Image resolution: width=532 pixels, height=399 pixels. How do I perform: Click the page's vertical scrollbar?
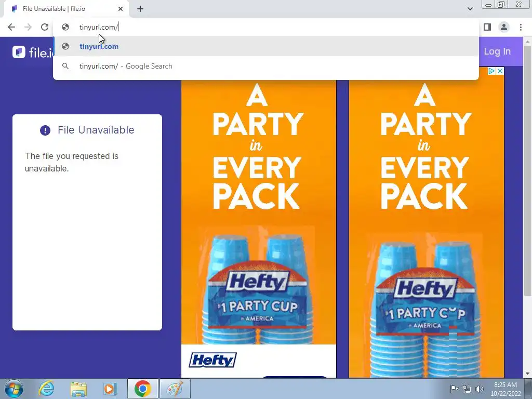pyautogui.click(x=528, y=170)
